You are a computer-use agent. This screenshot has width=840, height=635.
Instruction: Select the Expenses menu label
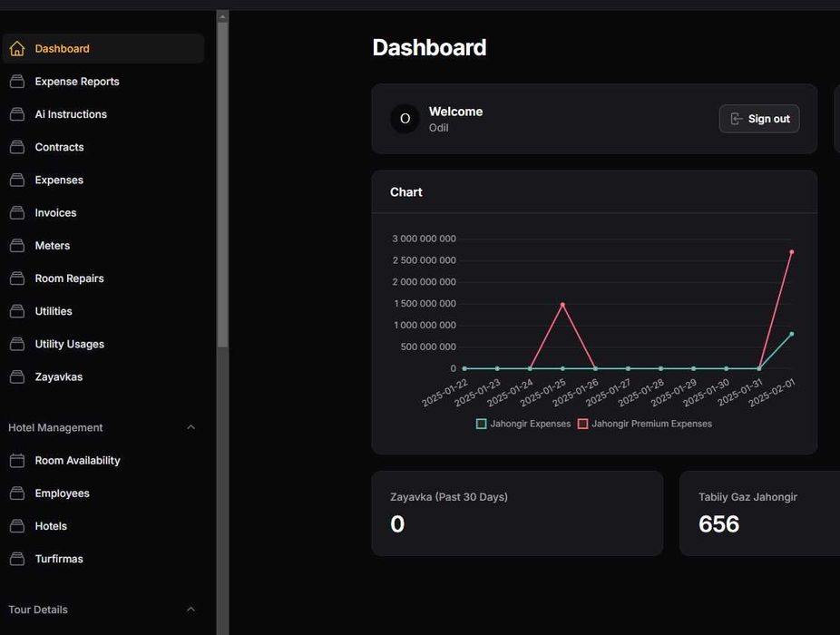pyautogui.click(x=59, y=180)
